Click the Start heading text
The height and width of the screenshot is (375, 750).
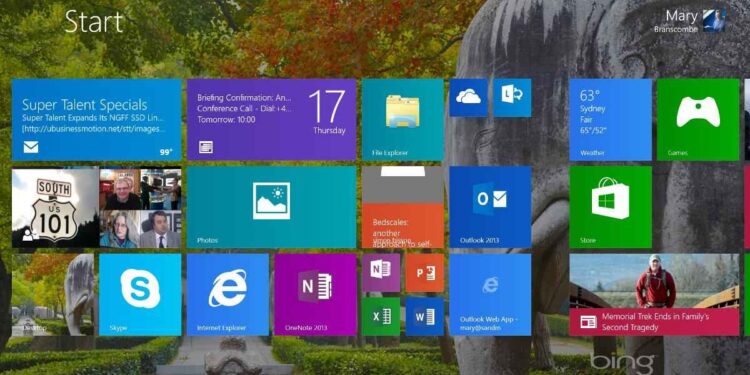(x=94, y=22)
